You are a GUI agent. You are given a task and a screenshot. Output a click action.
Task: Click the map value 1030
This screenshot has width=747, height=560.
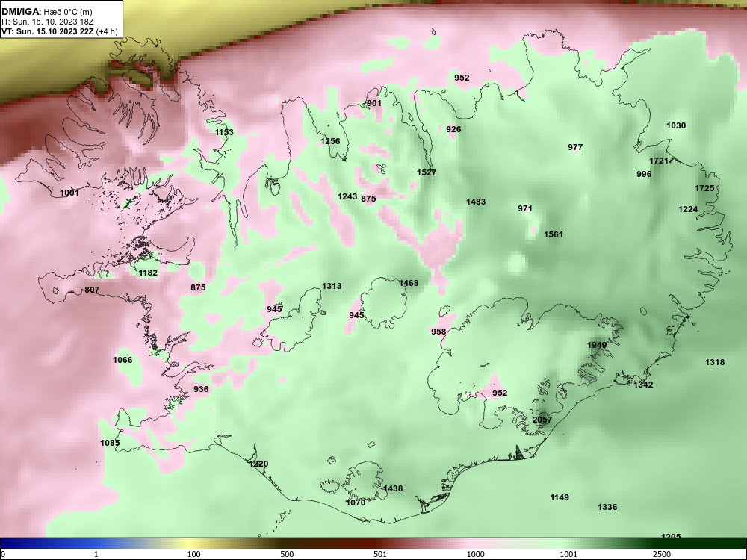676,125
